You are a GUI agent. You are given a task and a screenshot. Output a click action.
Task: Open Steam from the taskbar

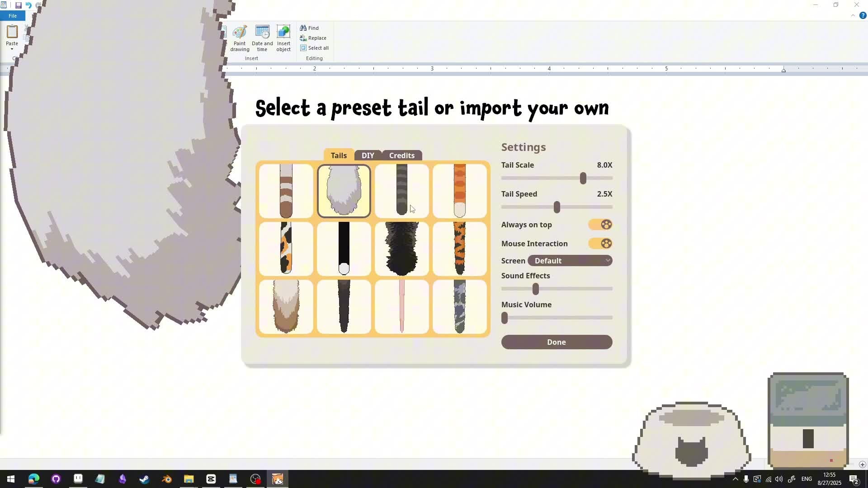(145, 479)
